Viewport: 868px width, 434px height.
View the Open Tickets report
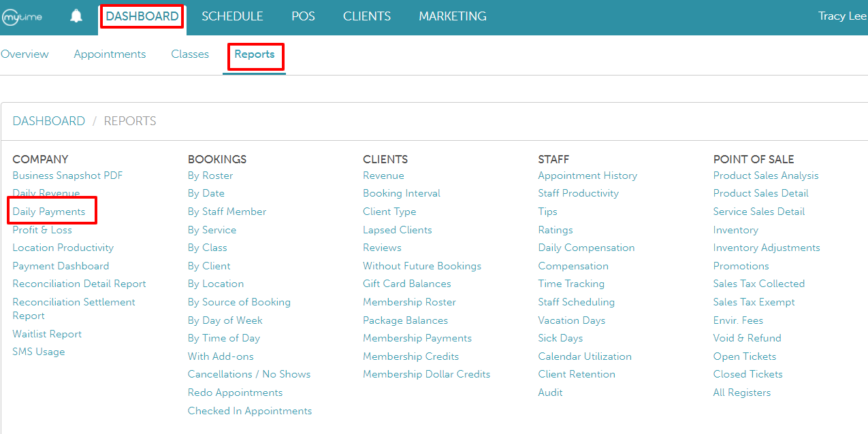[745, 356]
